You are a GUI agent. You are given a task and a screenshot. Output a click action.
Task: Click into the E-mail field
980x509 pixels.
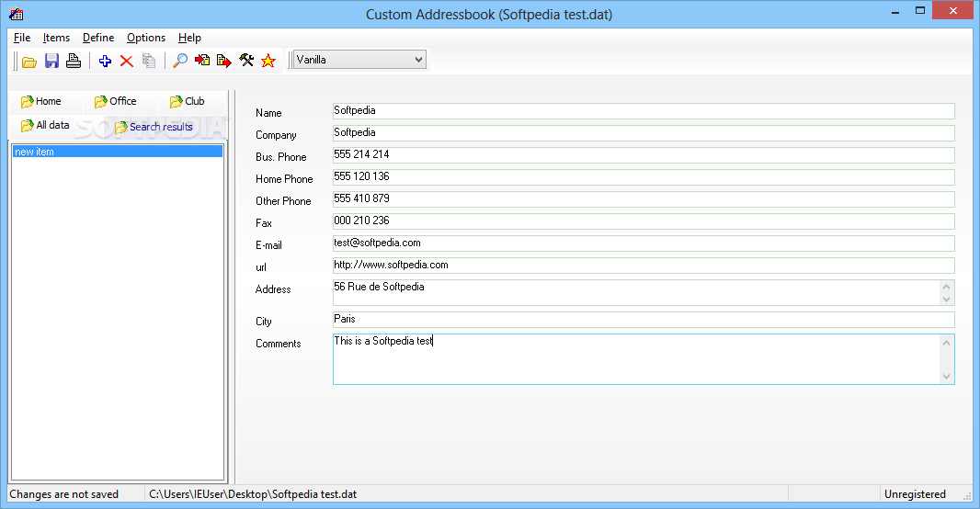(644, 243)
